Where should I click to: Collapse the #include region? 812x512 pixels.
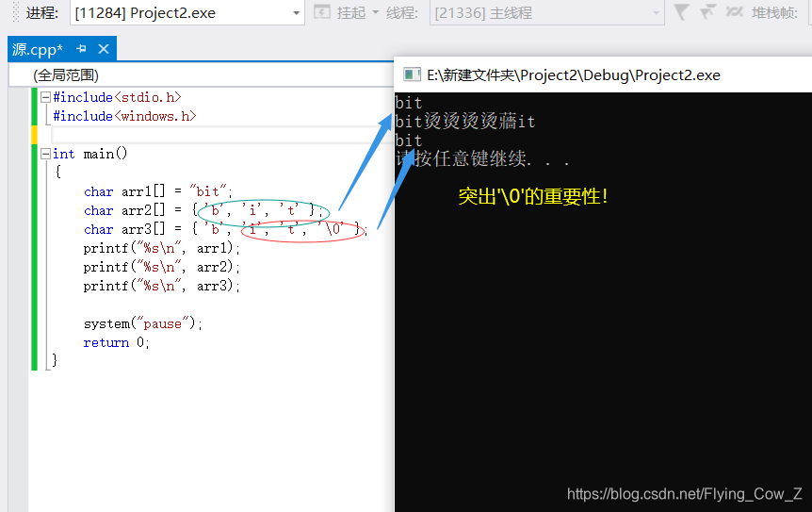[x=45, y=97]
